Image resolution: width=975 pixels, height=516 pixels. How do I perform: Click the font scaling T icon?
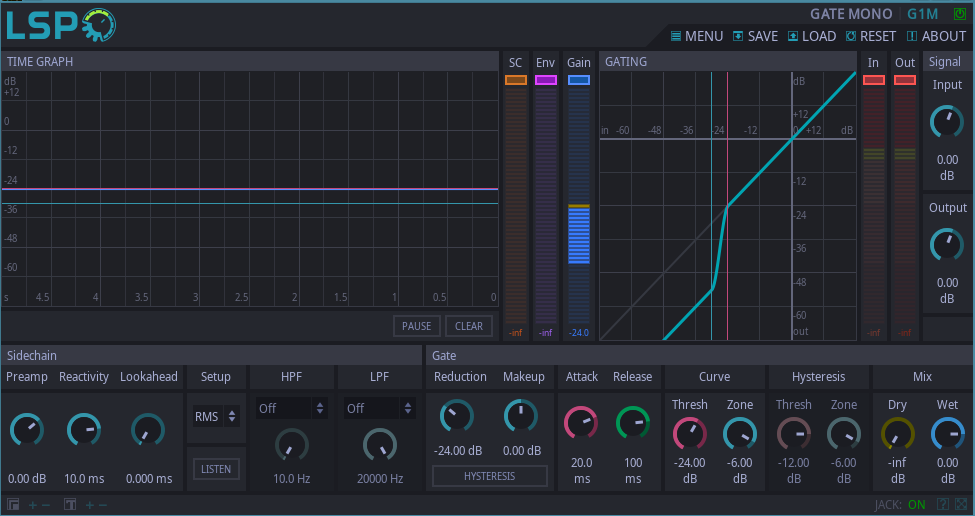(70, 504)
